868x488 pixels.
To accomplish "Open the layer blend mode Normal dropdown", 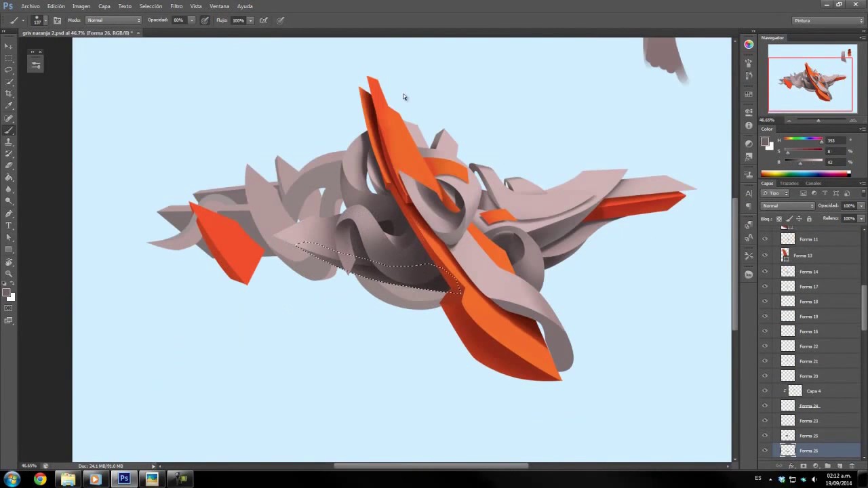I will (x=787, y=206).
